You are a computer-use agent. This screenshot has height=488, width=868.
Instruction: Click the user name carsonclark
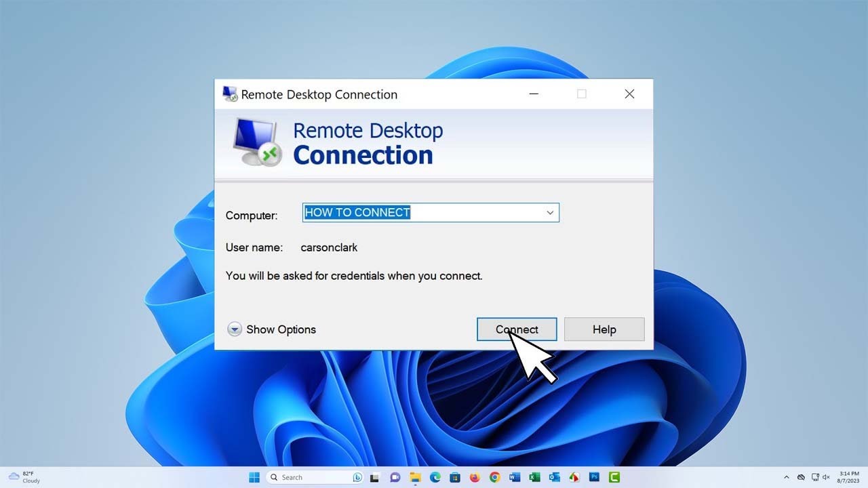click(329, 247)
